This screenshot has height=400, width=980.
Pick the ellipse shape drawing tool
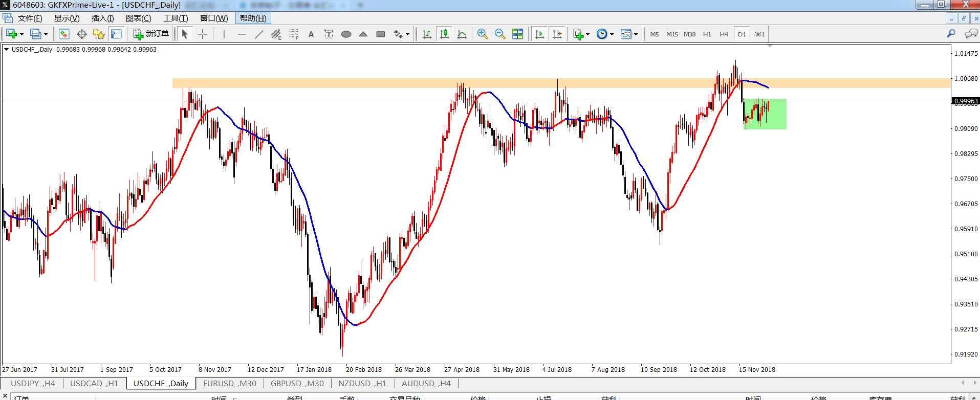(346, 34)
